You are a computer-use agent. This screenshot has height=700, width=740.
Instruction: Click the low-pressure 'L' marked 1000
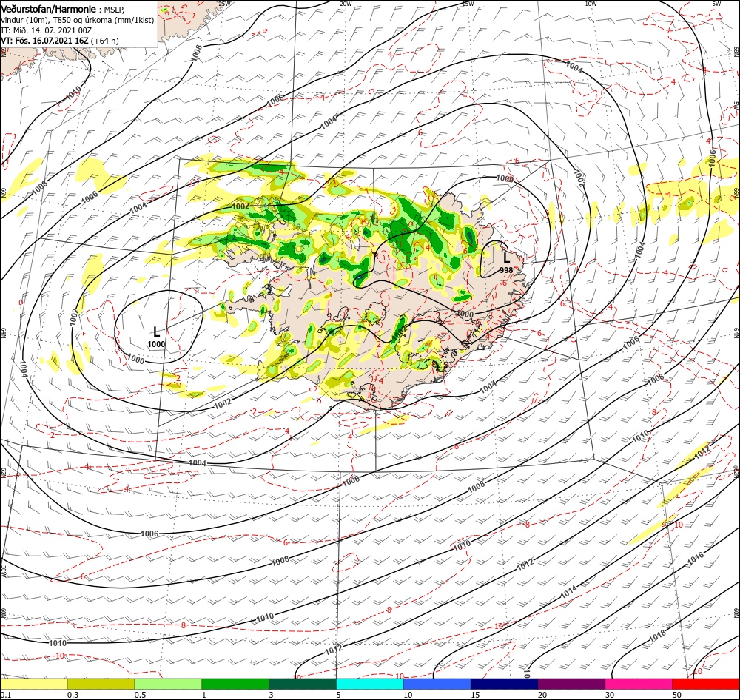[156, 332]
